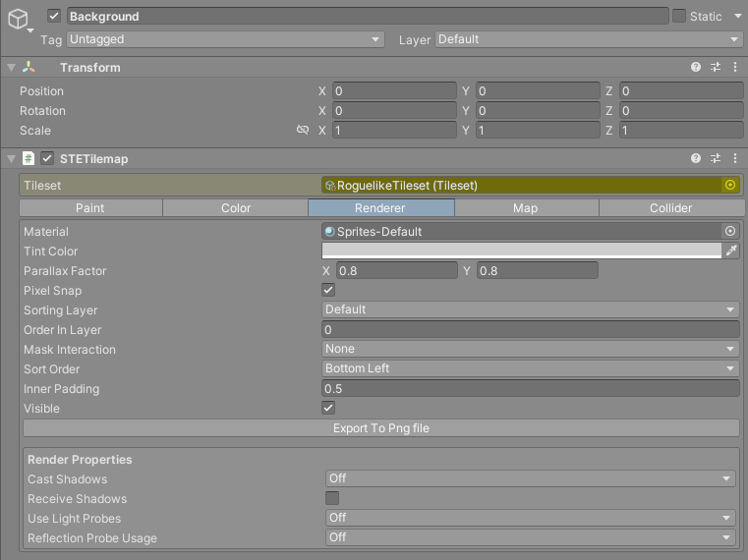The width and height of the screenshot is (748, 560).
Task: Click Parallax Factor Y field
Action: (x=537, y=270)
